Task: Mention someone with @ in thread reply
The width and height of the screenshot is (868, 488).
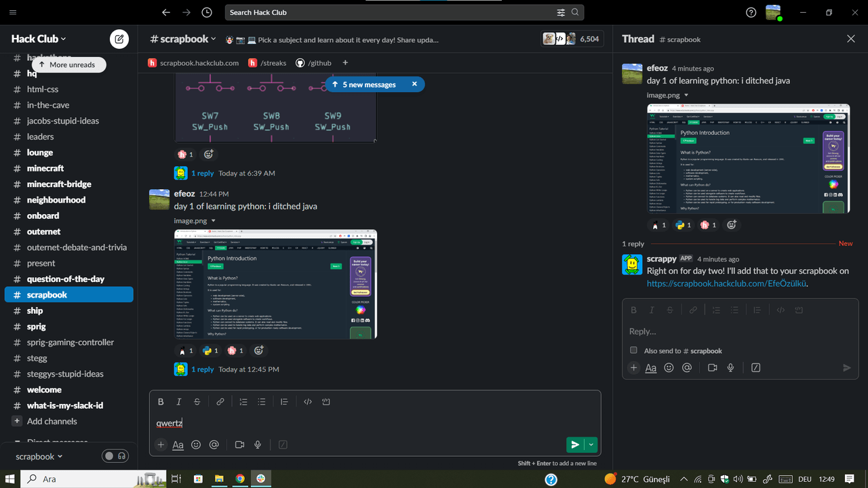Action: (687, 367)
